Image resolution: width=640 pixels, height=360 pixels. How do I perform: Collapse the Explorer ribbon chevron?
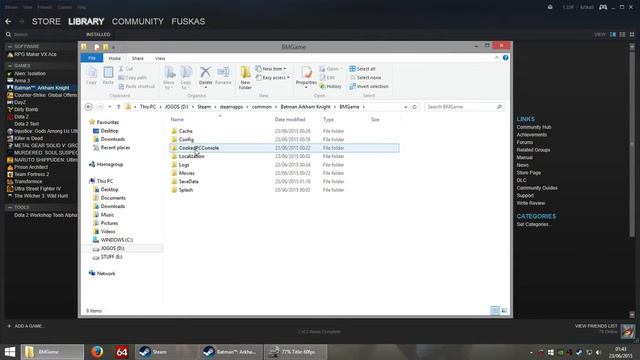point(496,58)
